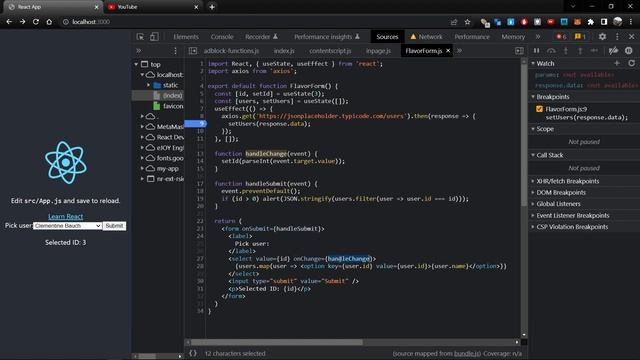Deactivate breakpoints toggle icon

coord(613,51)
